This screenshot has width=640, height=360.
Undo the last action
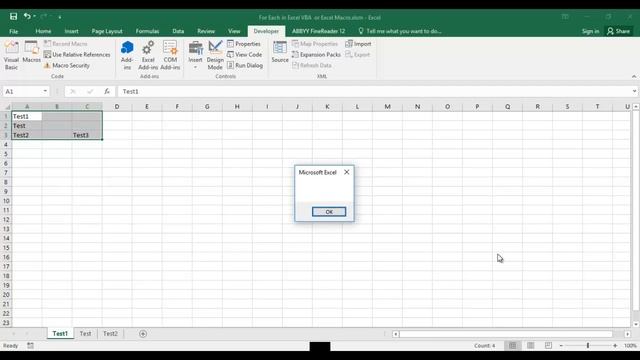[x=27, y=16]
